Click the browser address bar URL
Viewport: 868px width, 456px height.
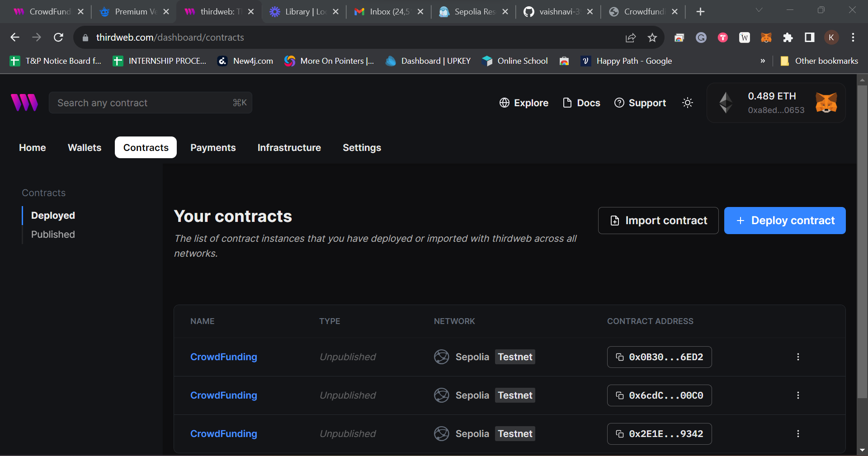coord(170,38)
